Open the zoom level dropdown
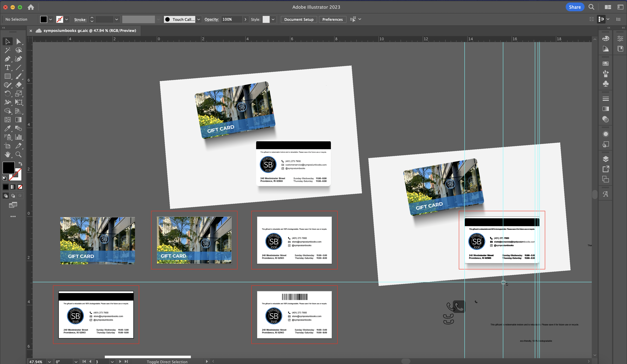This screenshot has width=627, height=364. pos(50,362)
